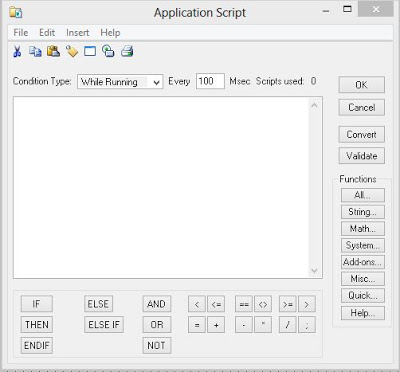The image size is (400, 372).
Task: Maximize the Application Script window
Action: [347, 9]
